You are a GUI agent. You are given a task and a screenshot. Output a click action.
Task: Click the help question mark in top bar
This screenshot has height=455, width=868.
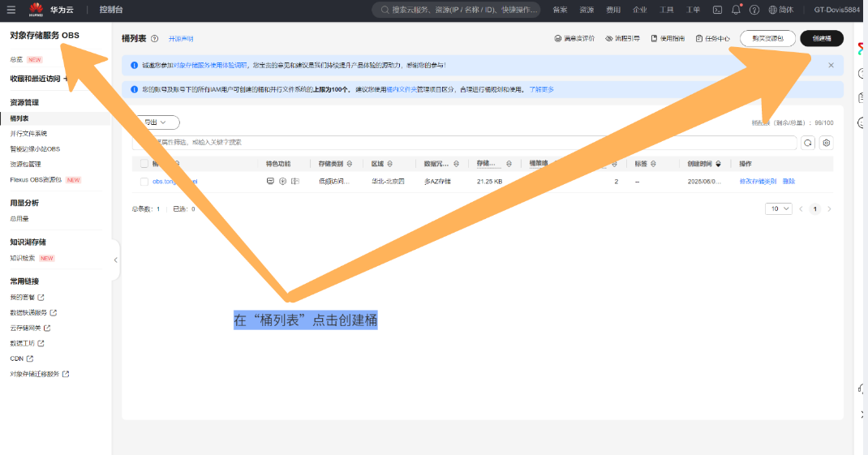click(754, 10)
